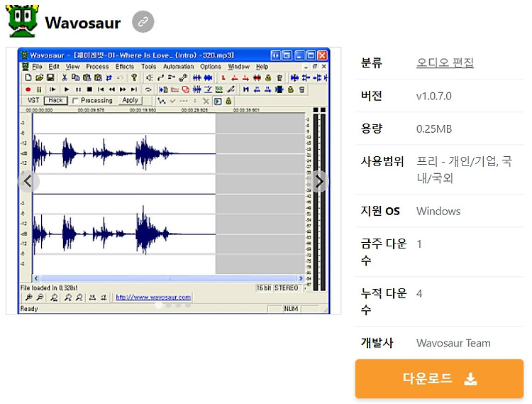Click the red Record button
Viewport: 532px width, 404px height.
(x=28, y=89)
